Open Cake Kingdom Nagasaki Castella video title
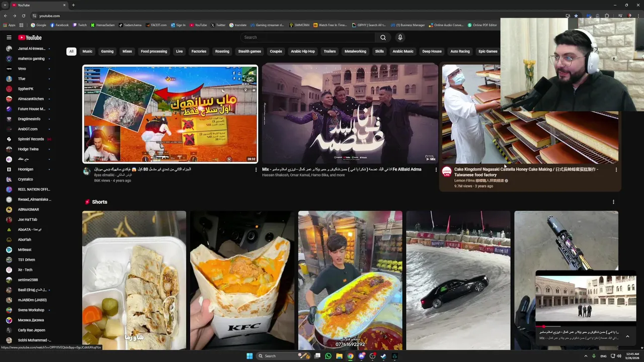 526,172
